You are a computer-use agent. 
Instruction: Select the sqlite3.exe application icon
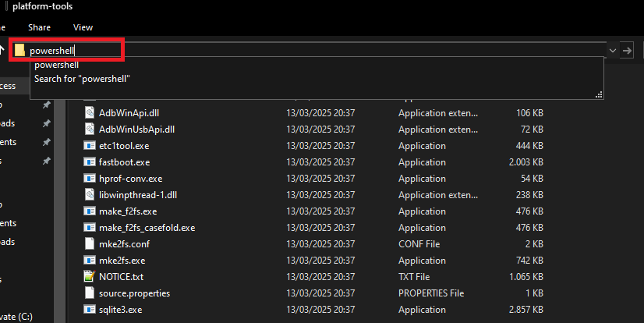pyautogui.click(x=89, y=310)
